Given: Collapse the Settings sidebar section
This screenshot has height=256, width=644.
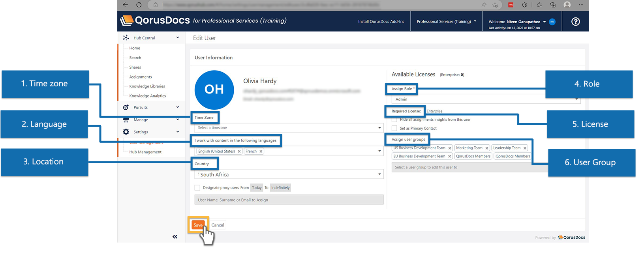Looking at the screenshot, I should point(178,132).
